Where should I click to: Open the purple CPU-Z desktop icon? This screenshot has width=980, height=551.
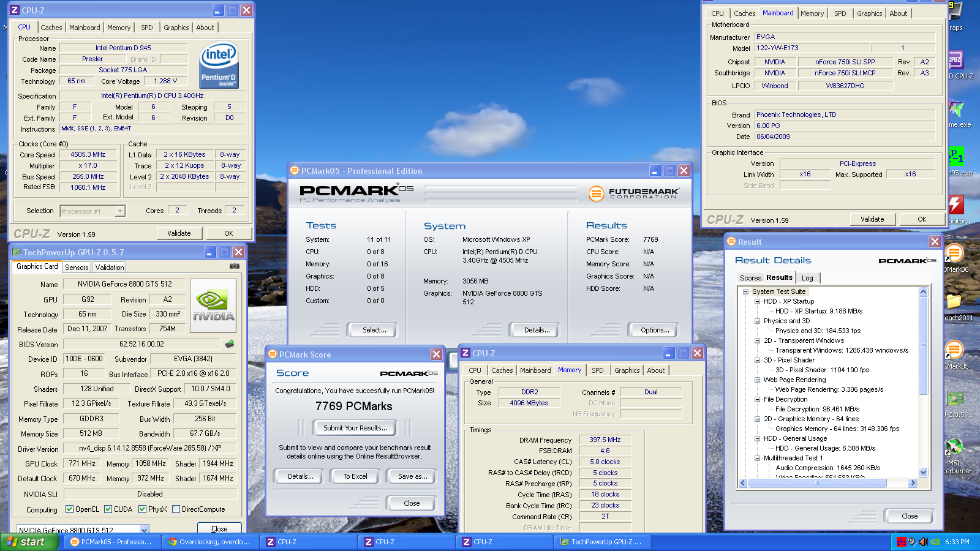click(x=956, y=60)
